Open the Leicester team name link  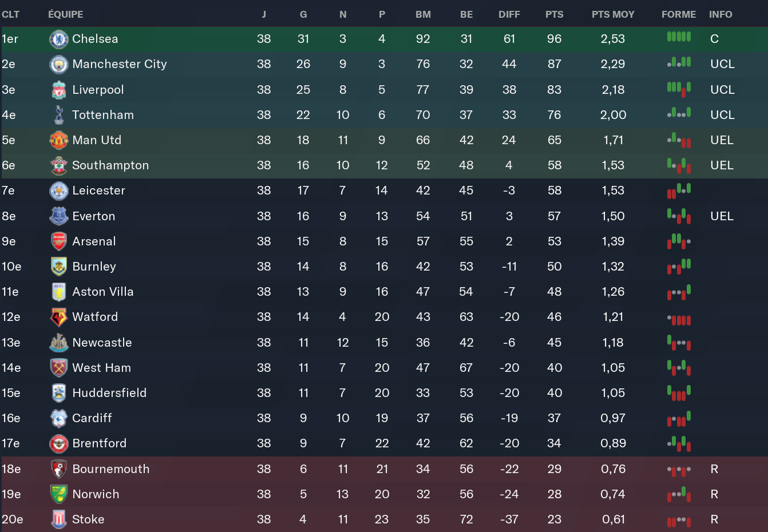[98, 190]
